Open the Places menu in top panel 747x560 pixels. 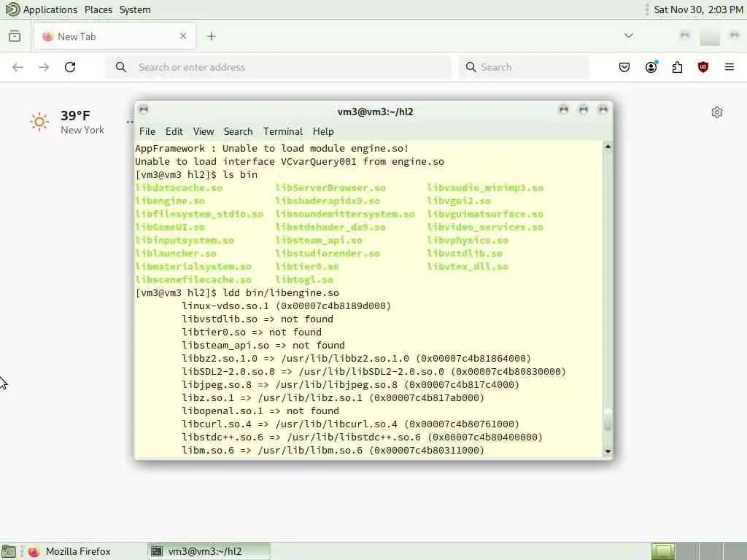point(98,9)
